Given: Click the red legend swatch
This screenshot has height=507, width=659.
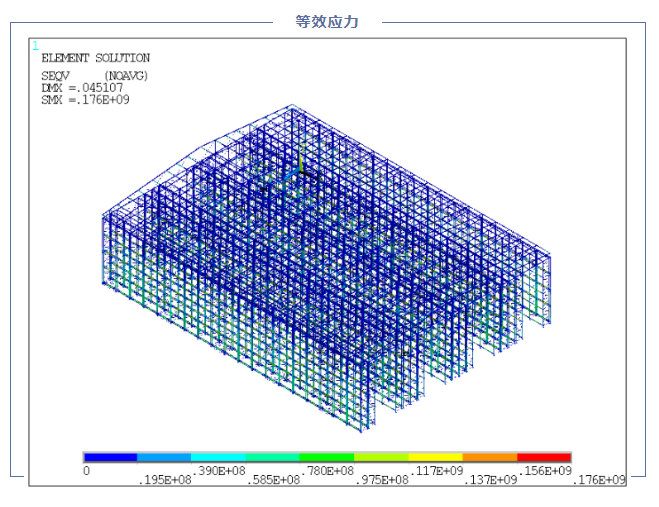Looking at the screenshot, I should coord(544,457).
